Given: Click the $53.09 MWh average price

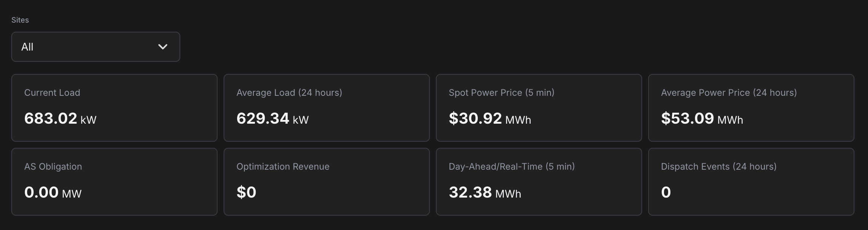Looking at the screenshot, I should point(702,119).
